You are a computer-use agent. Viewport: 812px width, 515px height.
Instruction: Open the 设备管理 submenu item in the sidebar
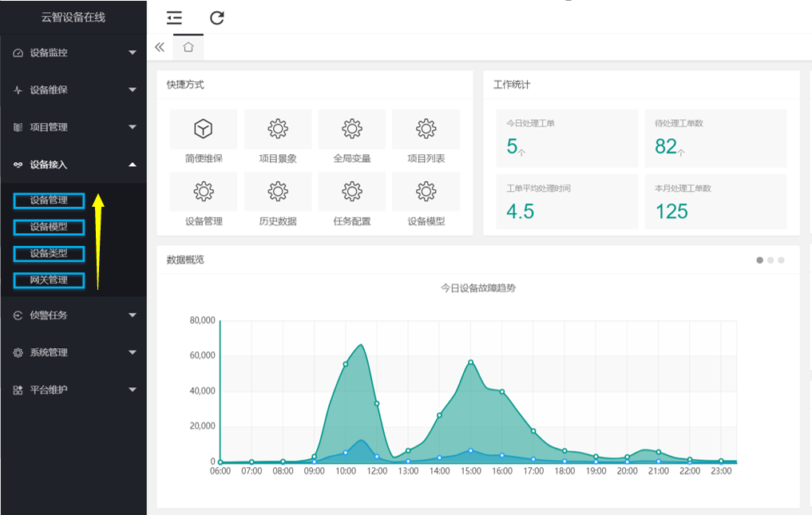point(49,200)
